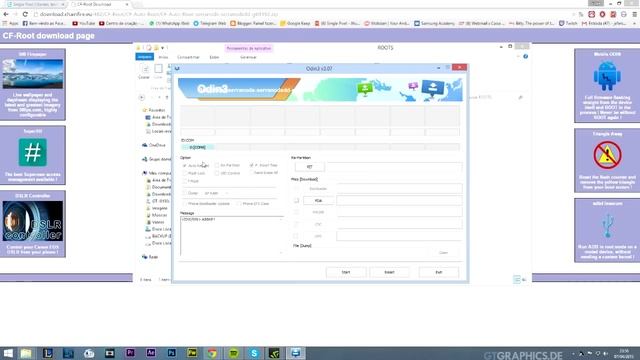Open Nvidia app on the taskbar
This screenshot has width=640, height=360.
[275, 353]
